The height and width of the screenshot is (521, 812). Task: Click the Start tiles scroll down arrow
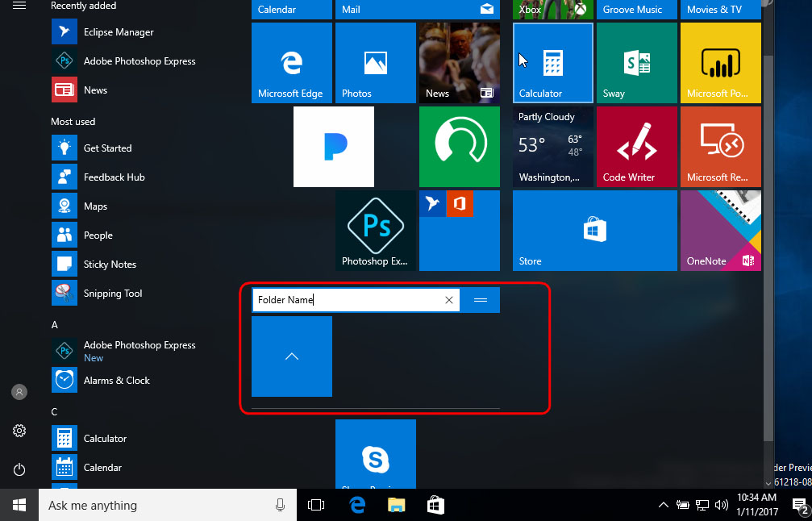point(768,483)
